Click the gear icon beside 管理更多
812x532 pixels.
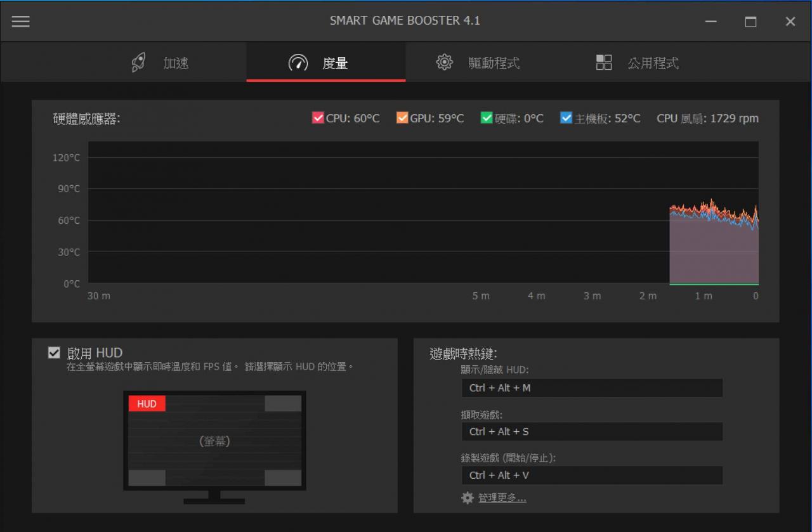tap(468, 498)
